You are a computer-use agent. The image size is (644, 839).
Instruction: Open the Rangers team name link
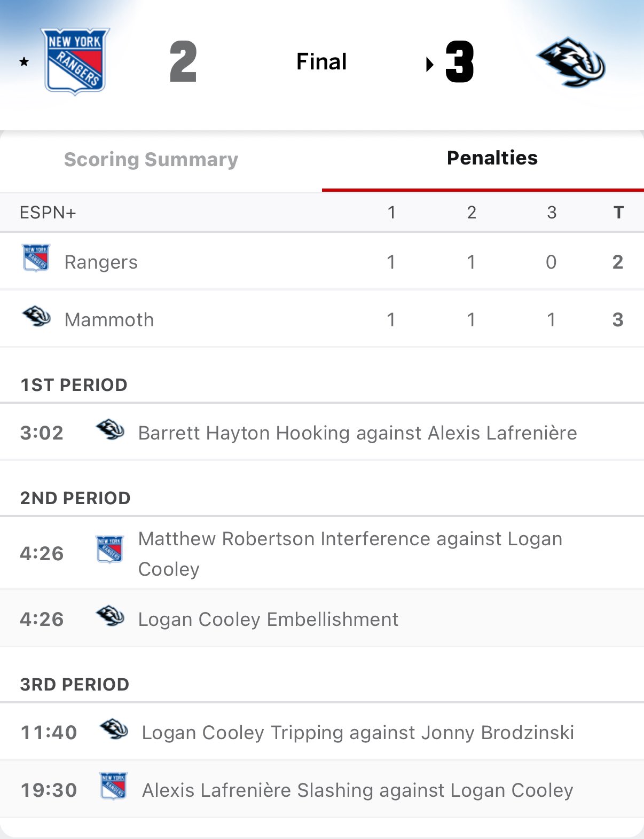pos(101,262)
